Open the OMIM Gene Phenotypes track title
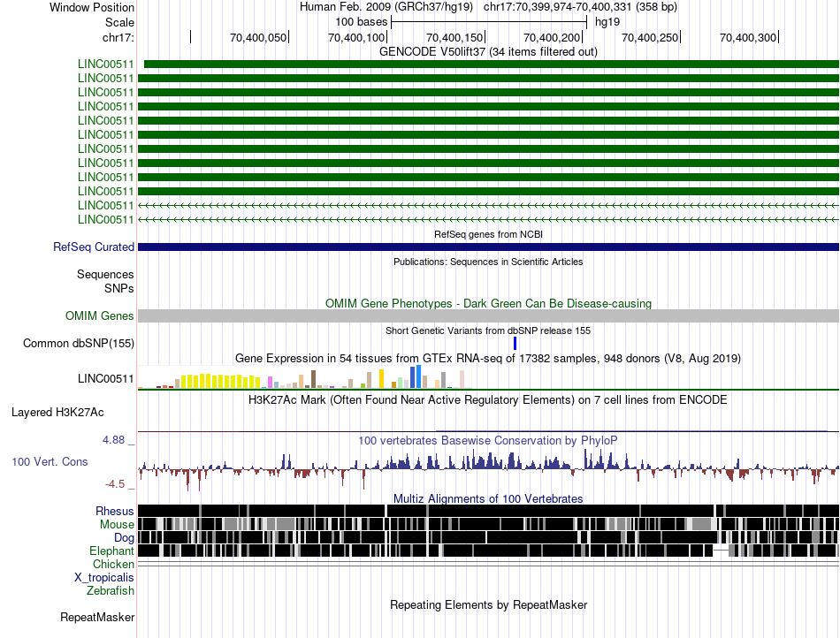This screenshot has width=840, height=638. pyautogui.click(x=488, y=303)
